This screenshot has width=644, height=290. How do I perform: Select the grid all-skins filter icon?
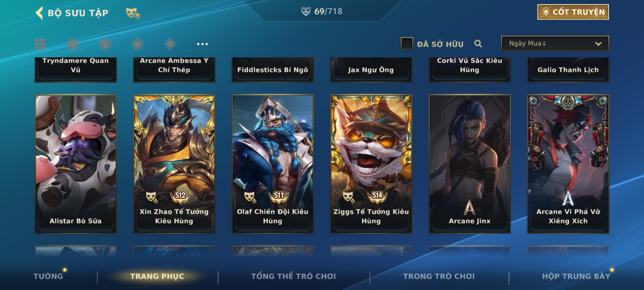[x=40, y=44]
